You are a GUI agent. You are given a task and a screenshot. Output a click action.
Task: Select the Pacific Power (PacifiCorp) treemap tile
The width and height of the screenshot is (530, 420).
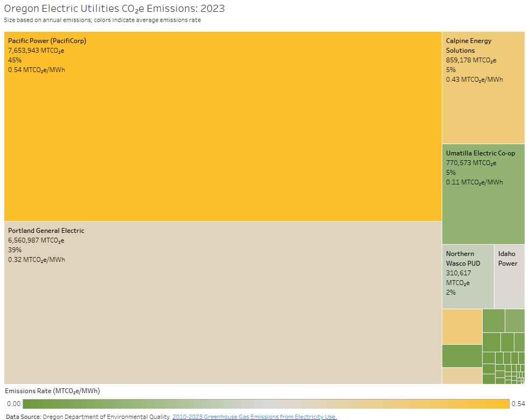[223, 126]
